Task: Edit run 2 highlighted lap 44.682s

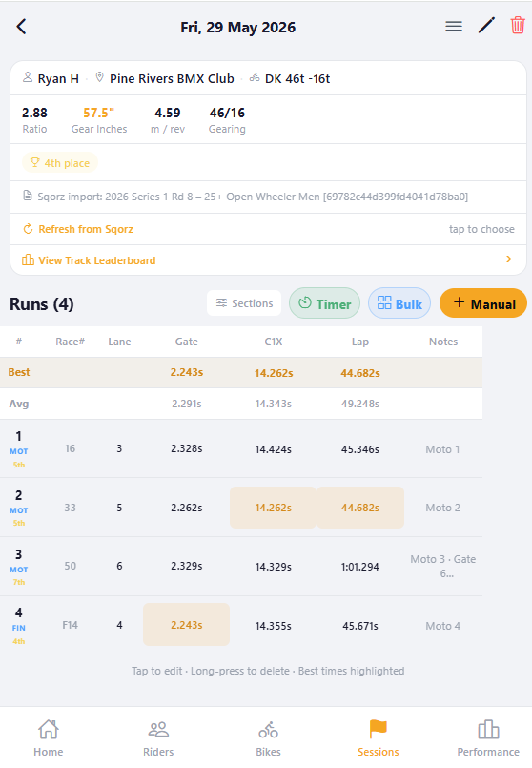Action: [x=360, y=508]
